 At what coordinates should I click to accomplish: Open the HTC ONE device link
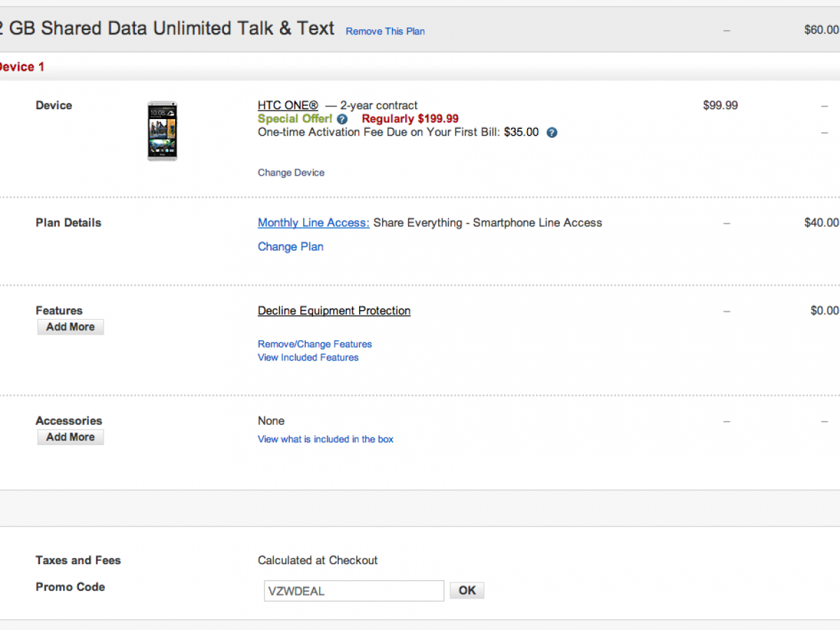[288, 106]
